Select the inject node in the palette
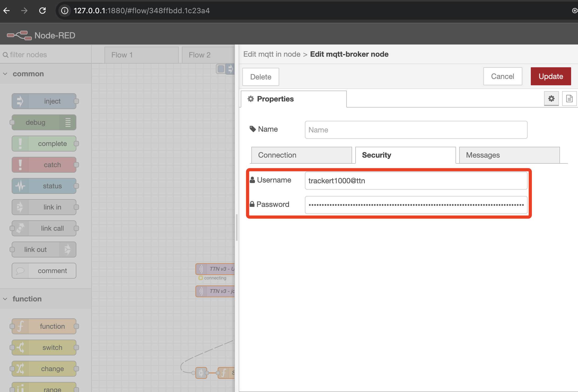 pos(44,101)
